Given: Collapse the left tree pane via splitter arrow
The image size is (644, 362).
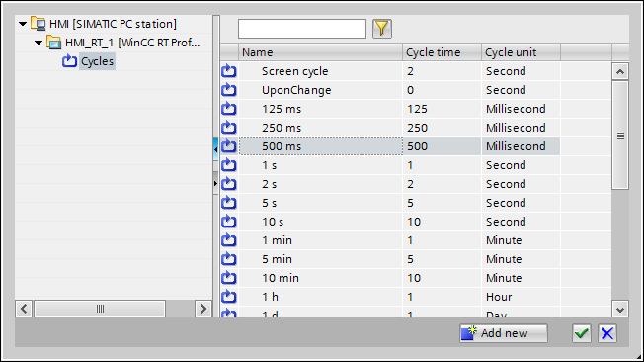Looking at the screenshot, I should click(215, 150).
